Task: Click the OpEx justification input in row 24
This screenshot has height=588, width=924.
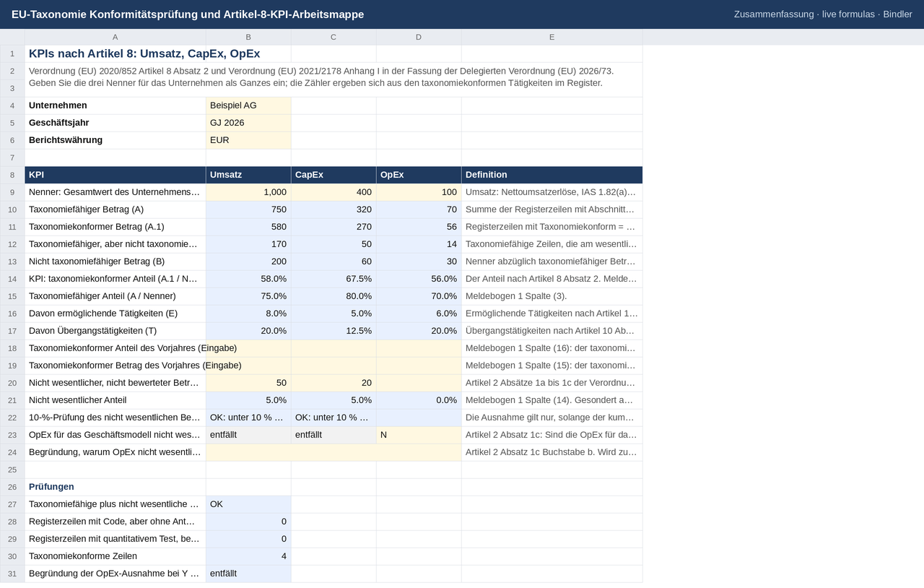Action: coord(334,452)
